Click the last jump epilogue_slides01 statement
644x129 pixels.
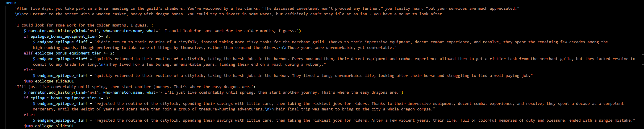(49, 126)
